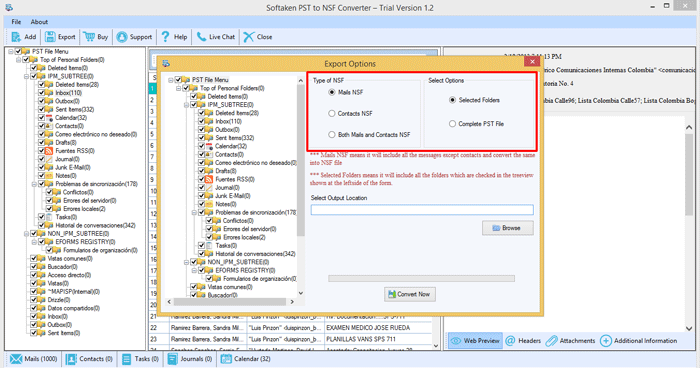This screenshot has width=700, height=368.
Task: Select the Complete PST File option
Action: click(453, 124)
